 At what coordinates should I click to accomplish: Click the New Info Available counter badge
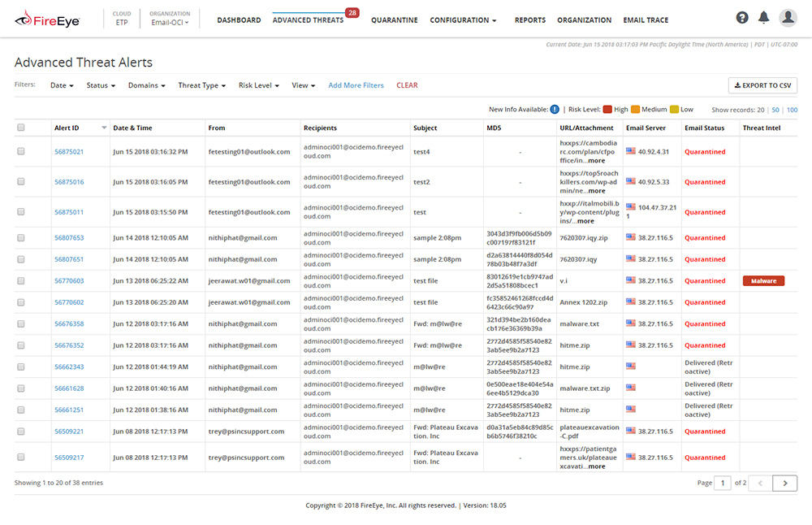(553, 107)
